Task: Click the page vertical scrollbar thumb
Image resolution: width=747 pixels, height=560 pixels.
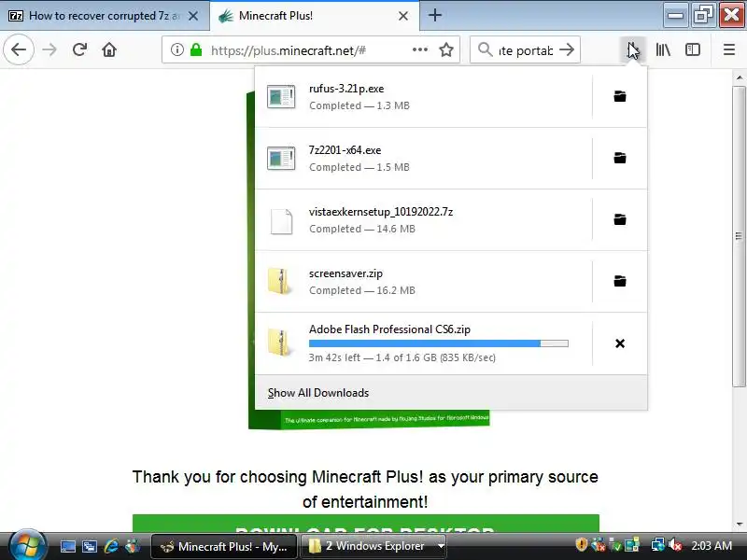Action: point(739,237)
